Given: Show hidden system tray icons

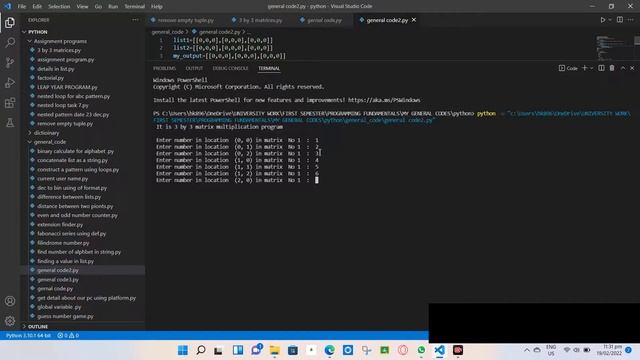Looking at the screenshot, I should pos(527,350).
